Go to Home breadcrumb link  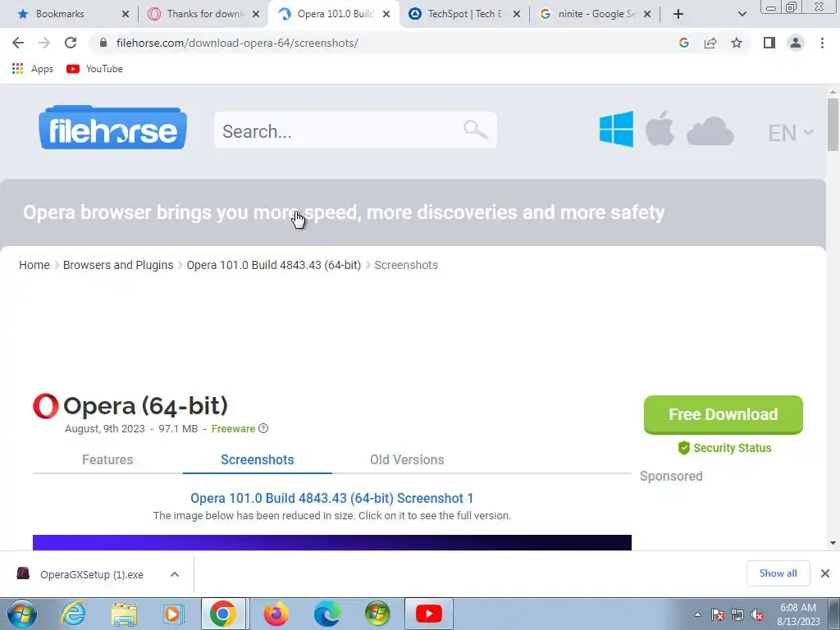click(x=34, y=265)
